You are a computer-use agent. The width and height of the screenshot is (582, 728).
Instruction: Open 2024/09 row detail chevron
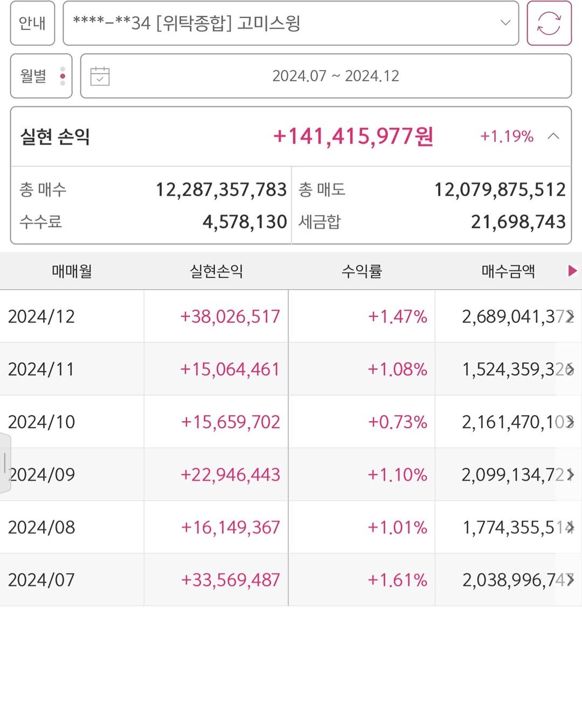pos(570,475)
